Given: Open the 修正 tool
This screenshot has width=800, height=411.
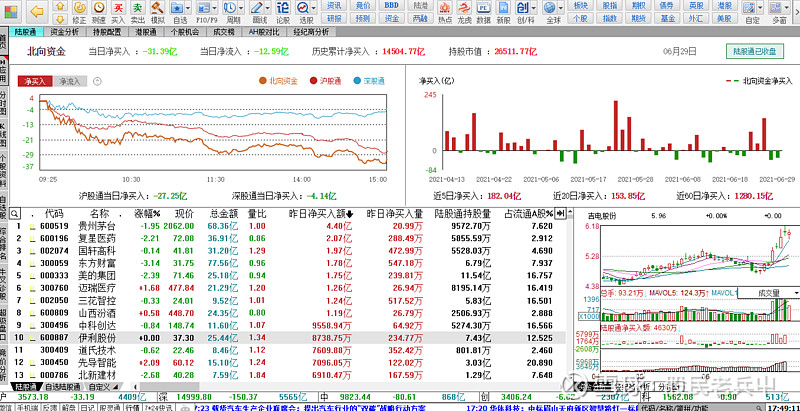Looking at the screenshot, I should pos(80,12).
